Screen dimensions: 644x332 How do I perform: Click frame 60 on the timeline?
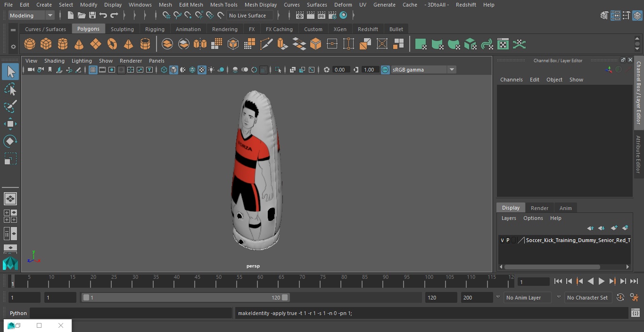click(x=260, y=282)
